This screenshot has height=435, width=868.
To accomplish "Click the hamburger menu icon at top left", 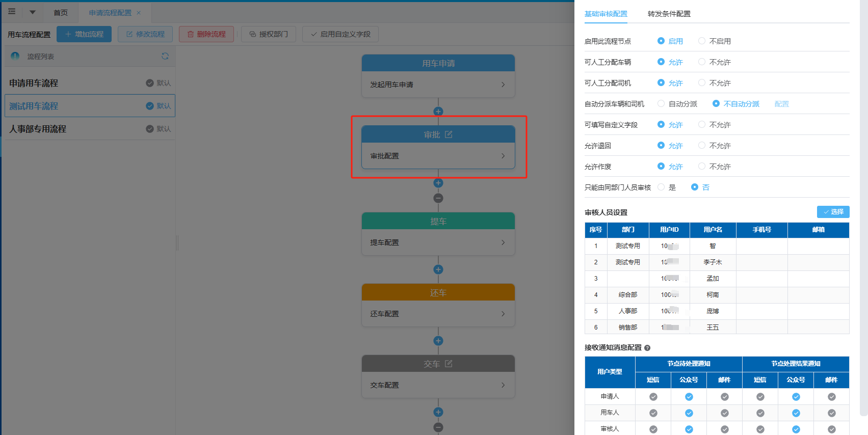I will (12, 12).
